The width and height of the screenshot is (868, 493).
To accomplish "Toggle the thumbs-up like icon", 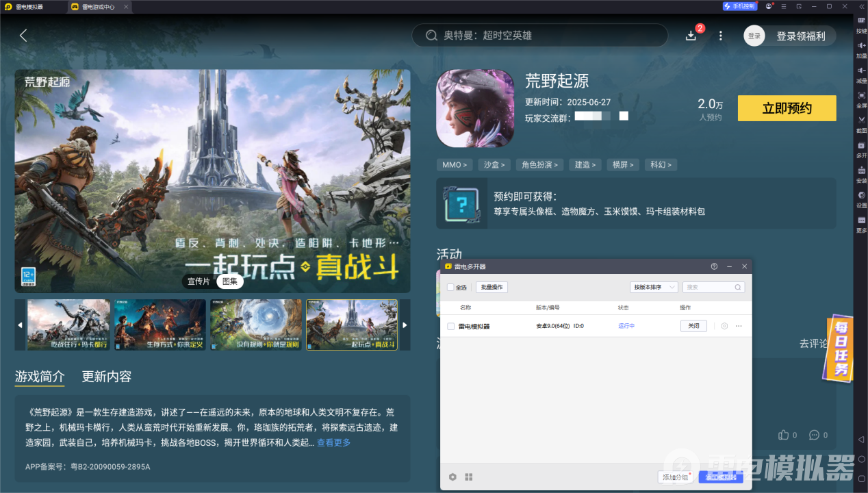I will [x=784, y=434].
